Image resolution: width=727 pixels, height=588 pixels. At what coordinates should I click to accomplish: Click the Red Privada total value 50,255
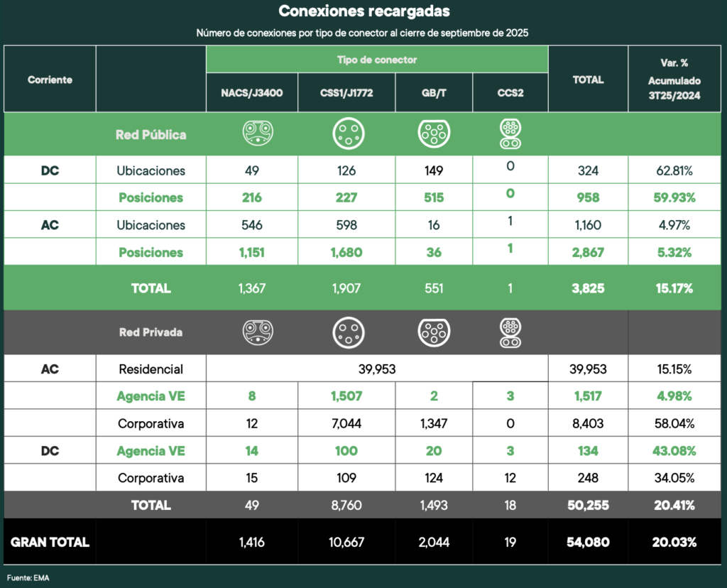point(587,505)
